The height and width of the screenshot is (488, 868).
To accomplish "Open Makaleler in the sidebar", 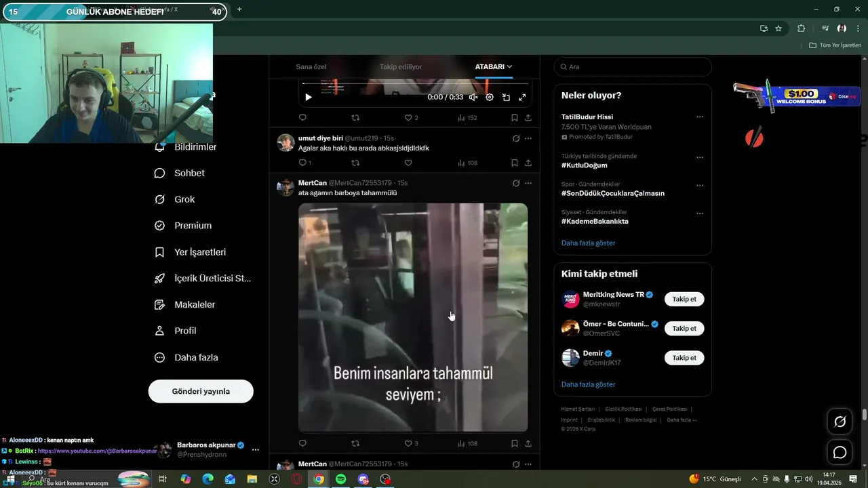I will 185,304.
